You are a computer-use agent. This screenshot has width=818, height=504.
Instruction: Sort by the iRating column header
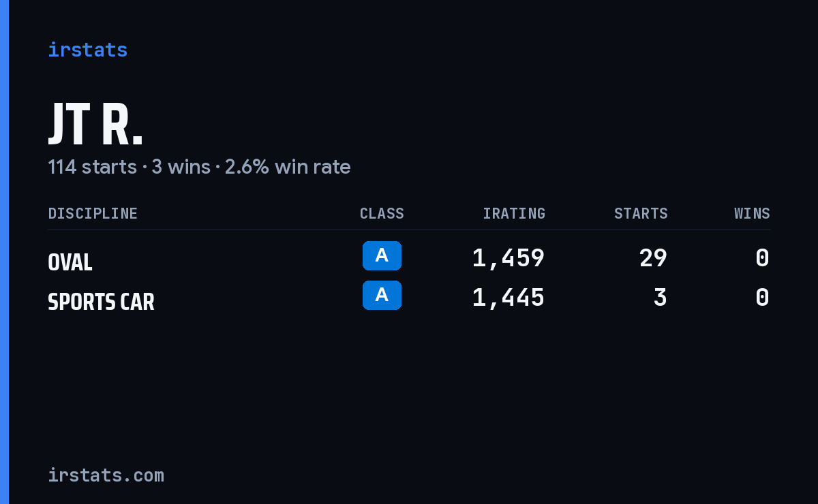click(x=514, y=213)
